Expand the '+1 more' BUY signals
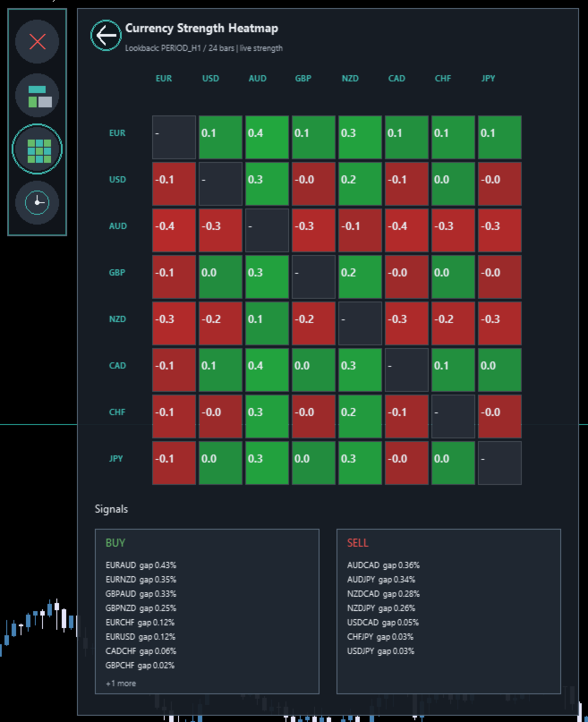Image resolution: width=588 pixels, height=722 pixels. 121,684
